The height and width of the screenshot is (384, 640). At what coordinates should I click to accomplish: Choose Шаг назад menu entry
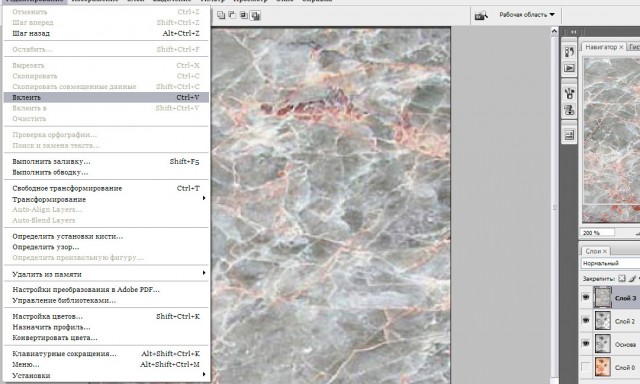tap(106, 33)
